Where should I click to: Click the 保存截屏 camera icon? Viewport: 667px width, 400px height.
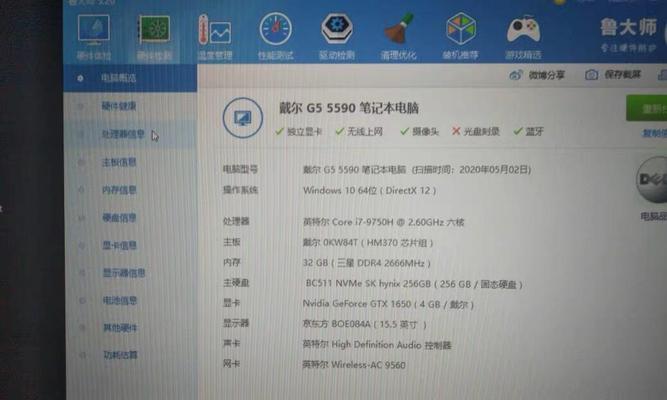591,75
